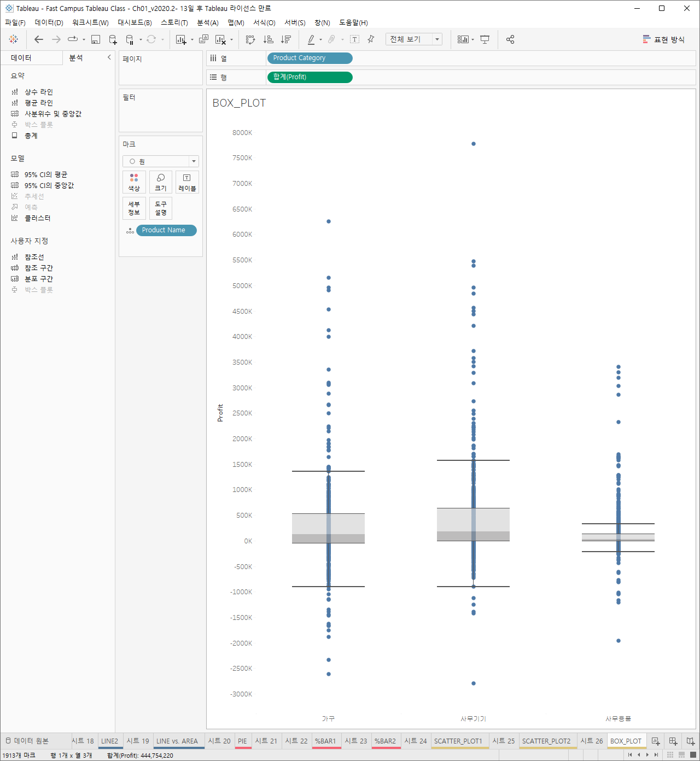
Task: Open the 분석(A) menu
Action: tap(208, 22)
